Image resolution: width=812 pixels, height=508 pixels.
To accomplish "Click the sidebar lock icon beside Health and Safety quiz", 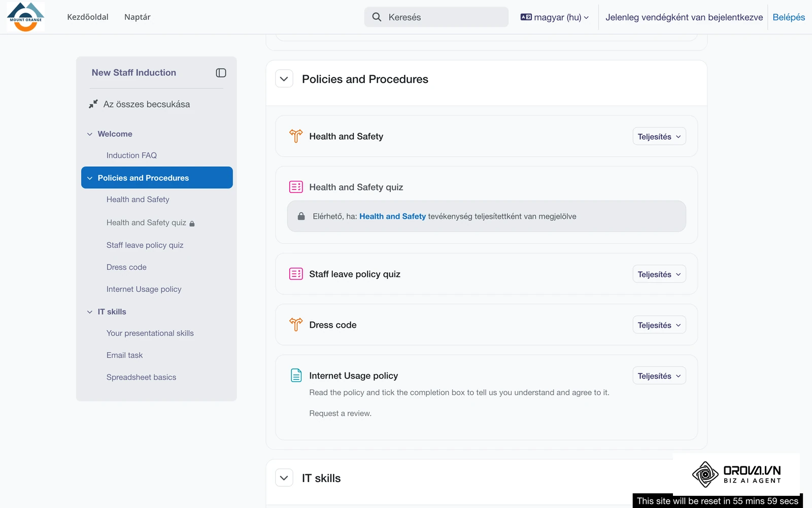I will (192, 224).
